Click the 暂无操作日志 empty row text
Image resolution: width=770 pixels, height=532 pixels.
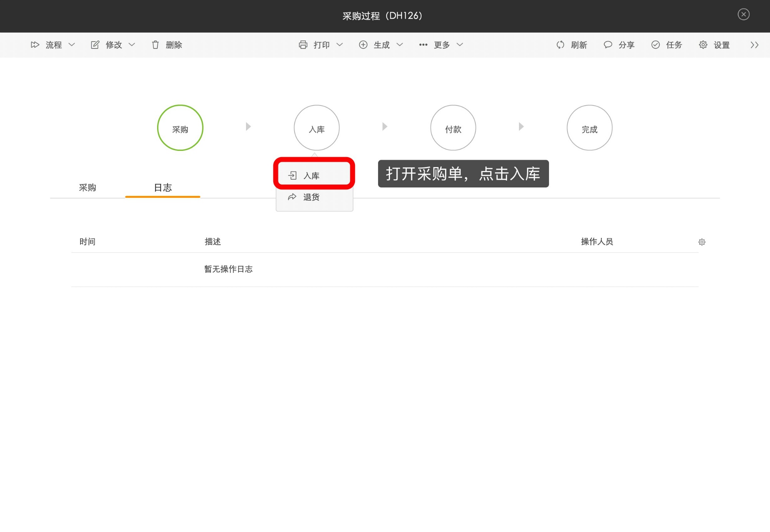228,269
